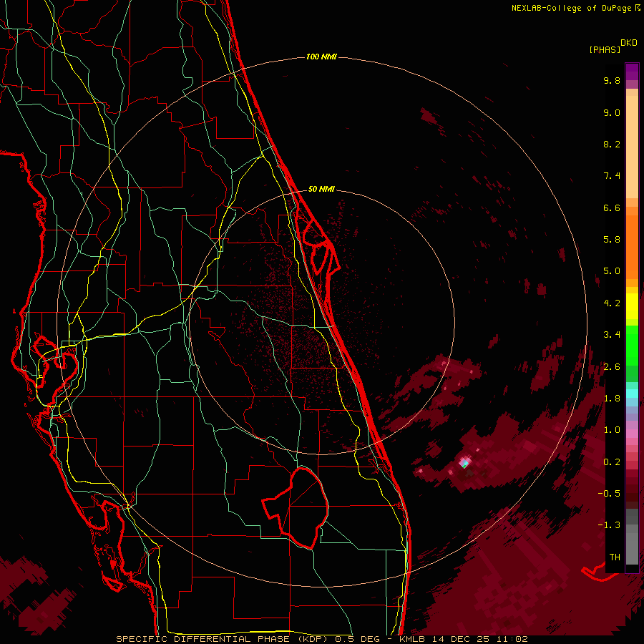Click the [PHAS] legend heading
The width and height of the screenshot is (644, 644).
click(x=605, y=49)
